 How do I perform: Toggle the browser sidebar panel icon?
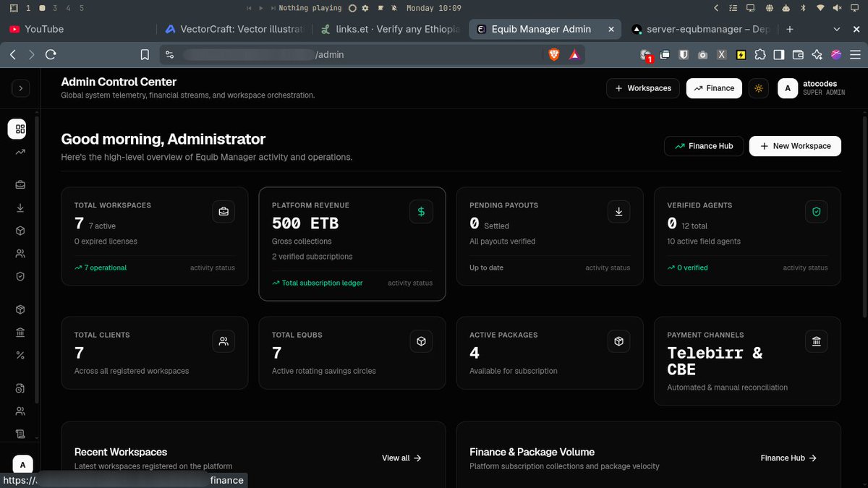779,54
